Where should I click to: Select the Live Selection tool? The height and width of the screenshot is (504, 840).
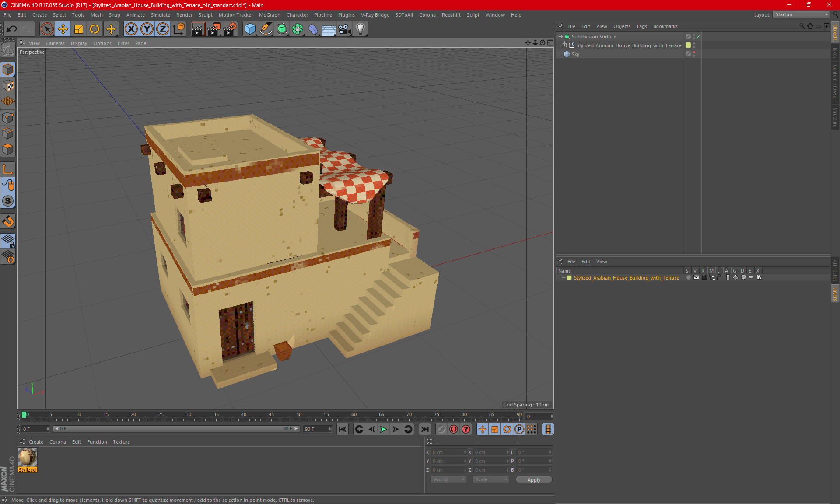coord(47,29)
